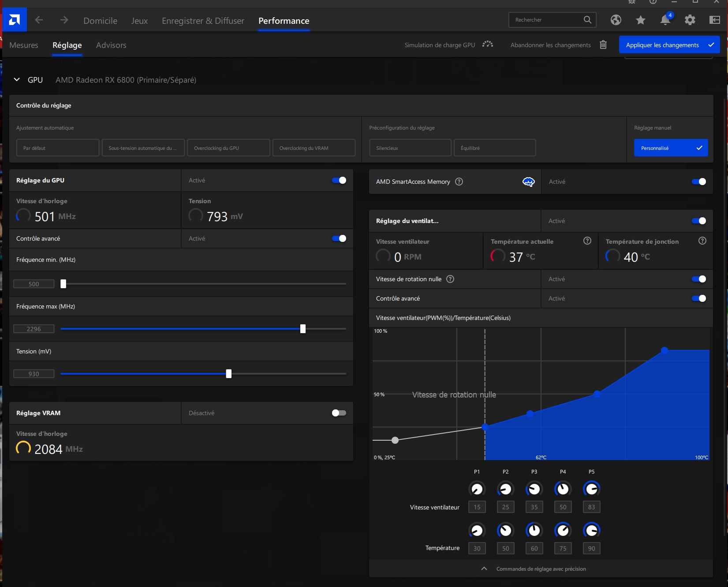
Task: Open favorites star icon
Action: coord(640,20)
